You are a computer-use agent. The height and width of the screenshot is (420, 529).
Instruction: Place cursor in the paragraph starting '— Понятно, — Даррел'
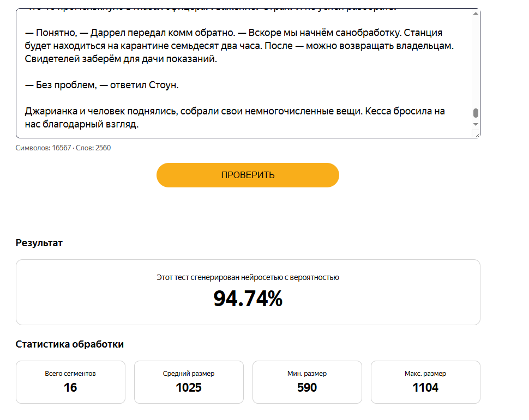[239, 46]
